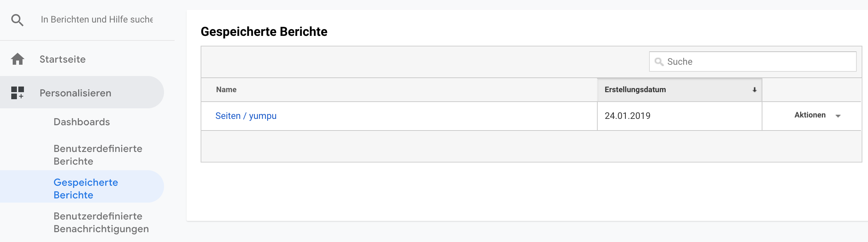Click the Startseite home icon
Screen dimensions: 868x242
coord(17,59)
